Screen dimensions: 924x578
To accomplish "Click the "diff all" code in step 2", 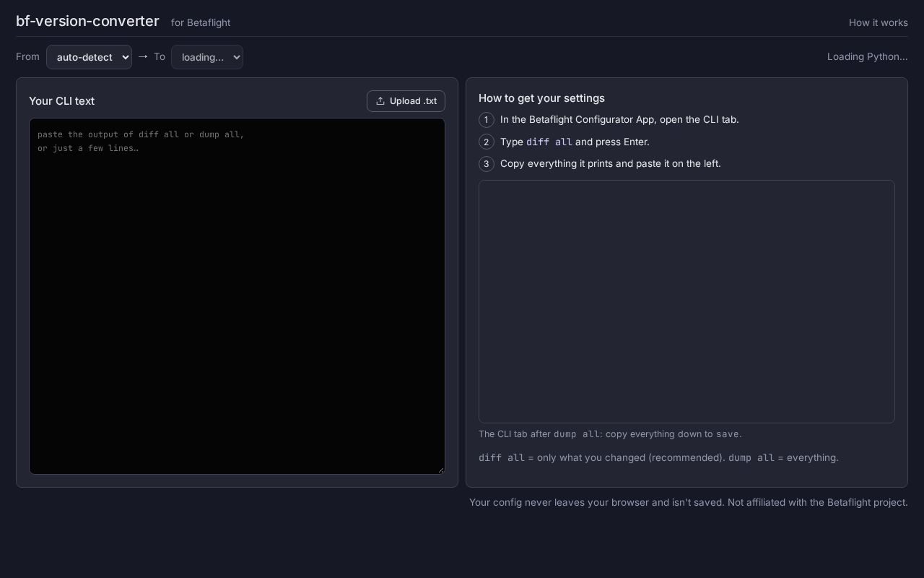I will point(549,142).
